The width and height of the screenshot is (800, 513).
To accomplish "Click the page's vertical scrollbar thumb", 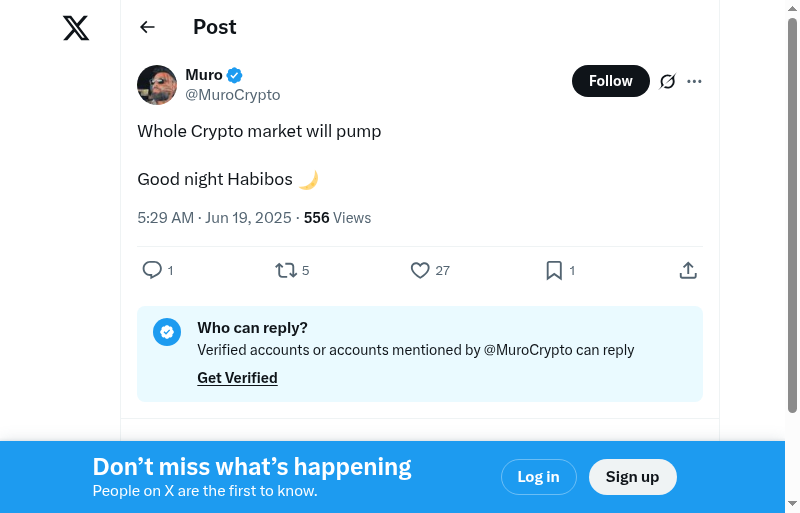I will 792,215.
